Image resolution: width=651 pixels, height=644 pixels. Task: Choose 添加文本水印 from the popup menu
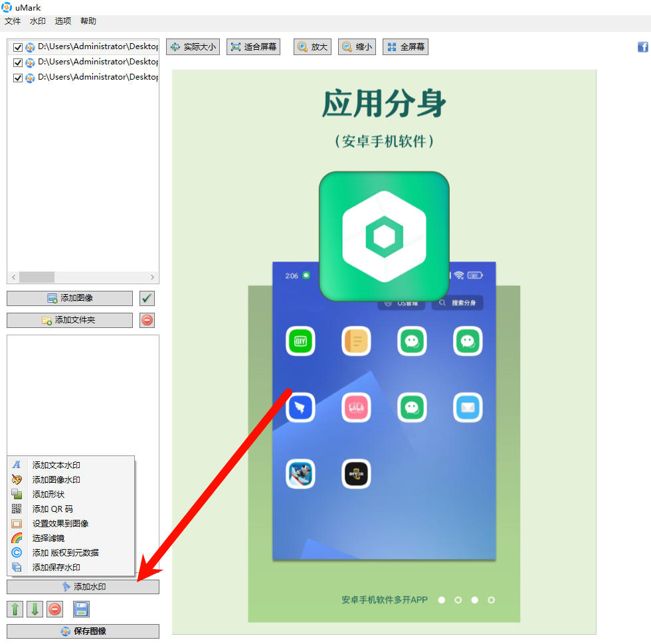pyautogui.click(x=71, y=465)
